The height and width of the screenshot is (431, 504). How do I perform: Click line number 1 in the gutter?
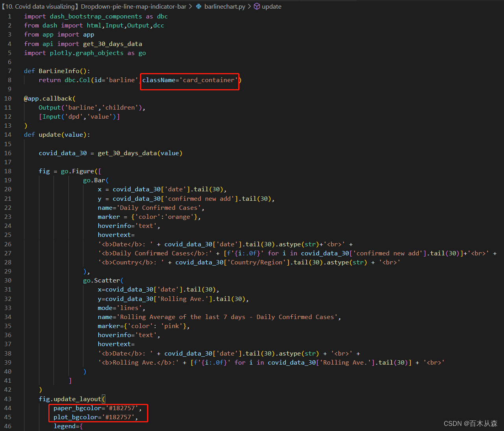[x=9, y=17]
